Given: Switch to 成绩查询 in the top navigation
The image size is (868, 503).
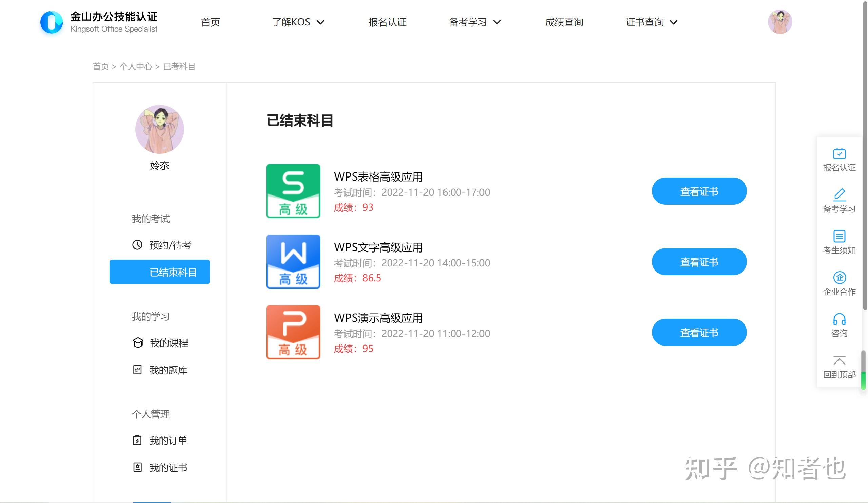Looking at the screenshot, I should (x=564, y=22).
